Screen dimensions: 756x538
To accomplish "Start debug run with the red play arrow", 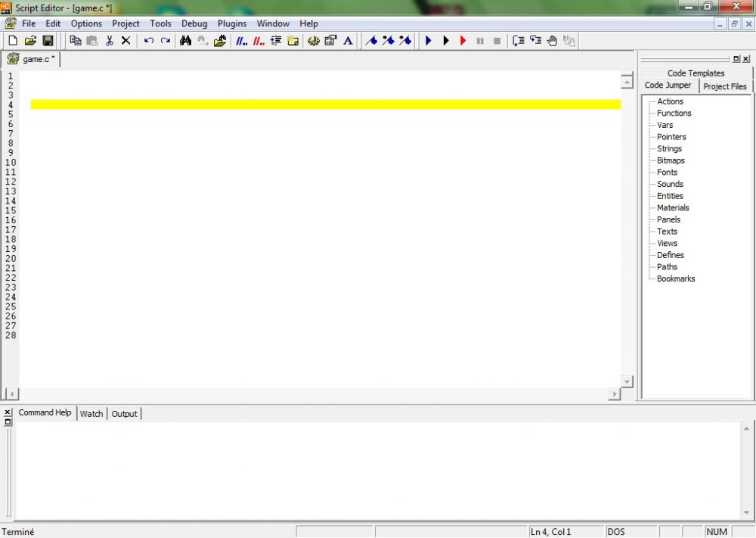I will [x=463, y=41].
